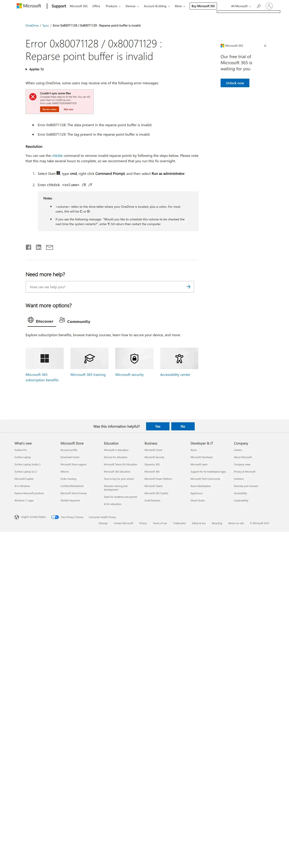This screenshot has height=868, width=289.
Task: Close the Microsoft 365 trial promo
Action: (265, 46)
